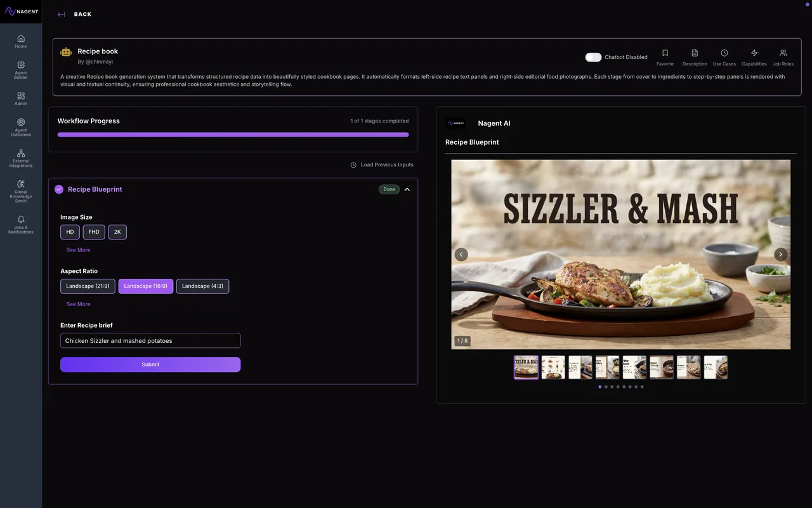Click the "Workflow Progress" heading

[x=88, y=121]
